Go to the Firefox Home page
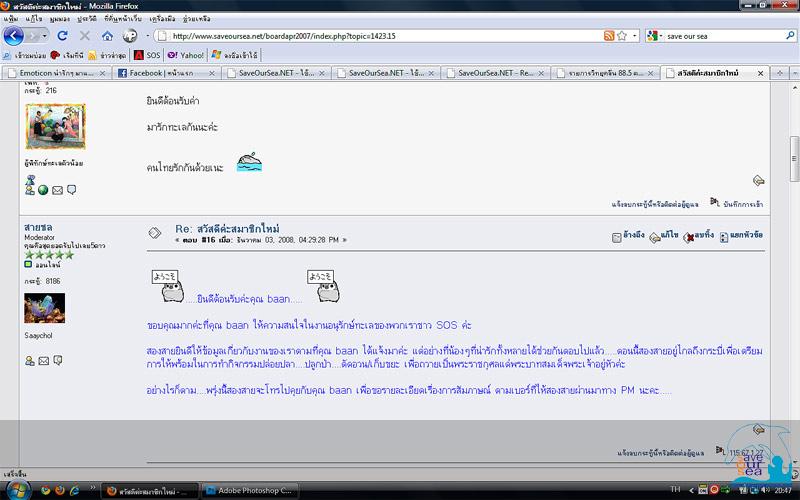 tap(107, 36)
